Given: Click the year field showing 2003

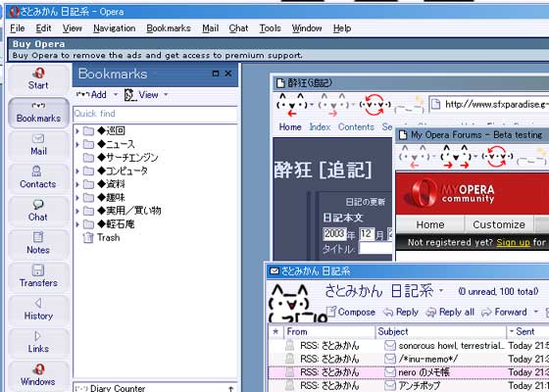Looking at the screenshot, I should [334, 234].
